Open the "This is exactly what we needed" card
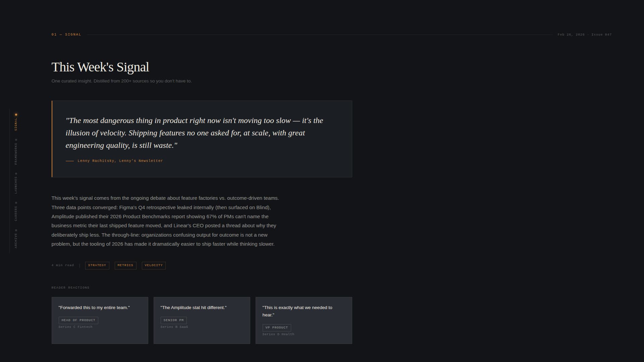The width and height of the screenshot is (644, 362). pos(304,320)
